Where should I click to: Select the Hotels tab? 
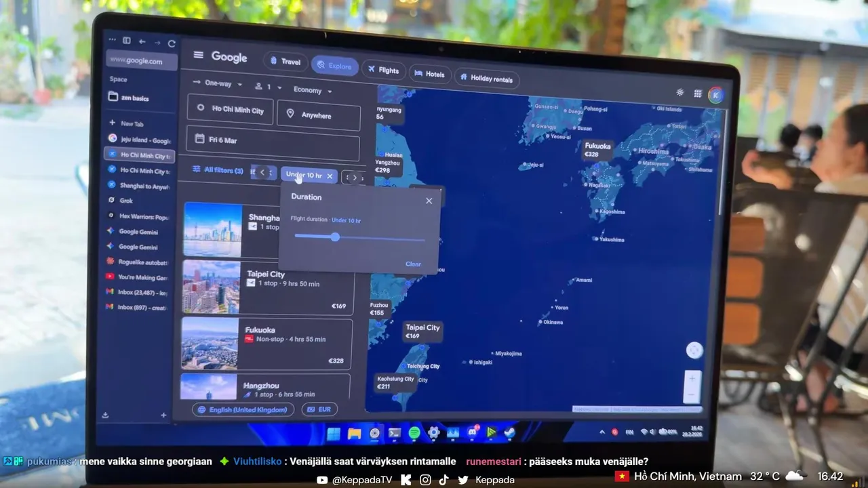[x=429, y=74]
